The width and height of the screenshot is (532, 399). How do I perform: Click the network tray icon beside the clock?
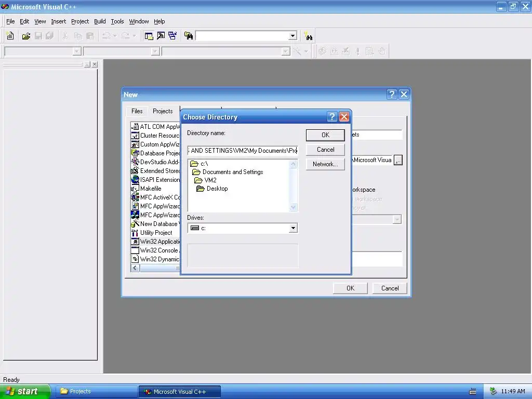coord(493,392)
